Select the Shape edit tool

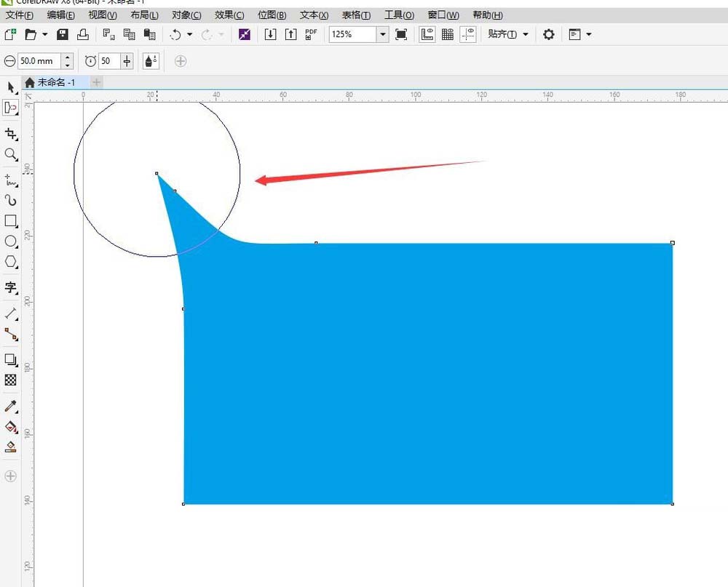coord(11,108)
